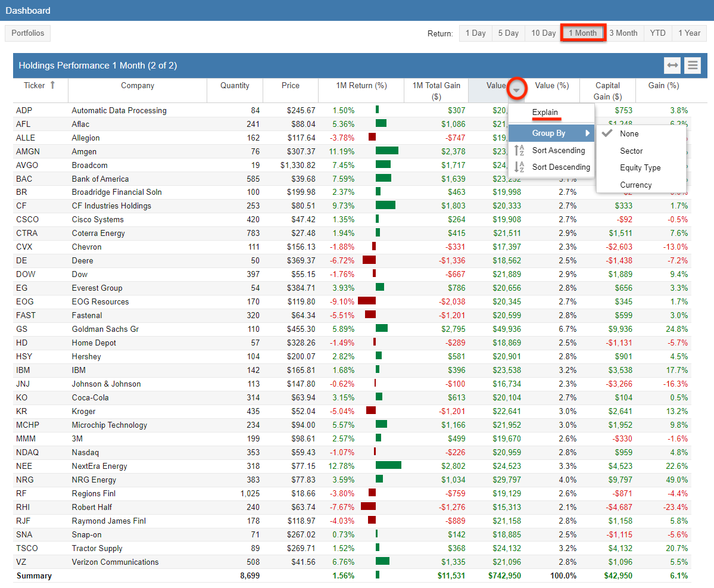This screenshot has height=588, width=714.
Task: Click the Coterra Energy company cell
Action: tap(98, 233)
